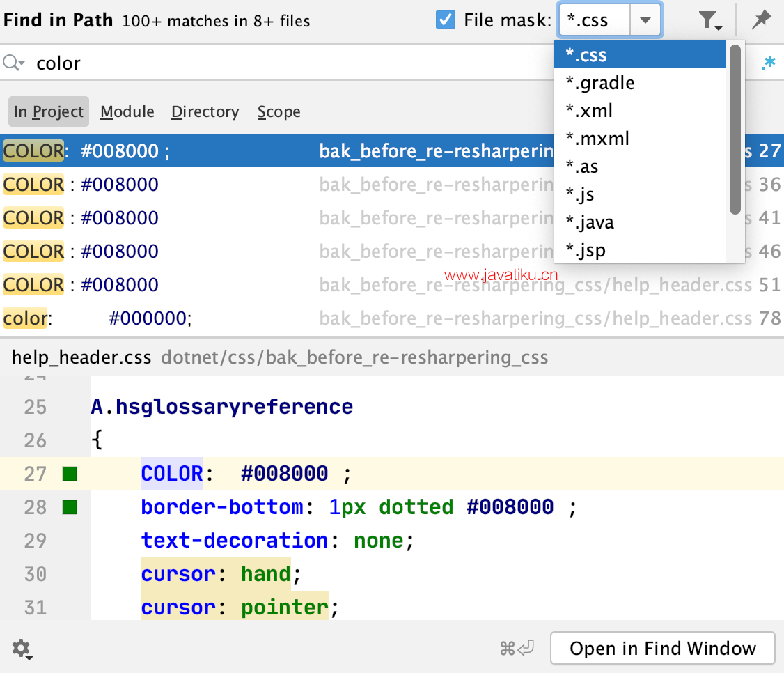The width and height of the screenshot is (784, 673).
Task: Collapse the file mask dropdown arrow
Action: click(645, 20)
